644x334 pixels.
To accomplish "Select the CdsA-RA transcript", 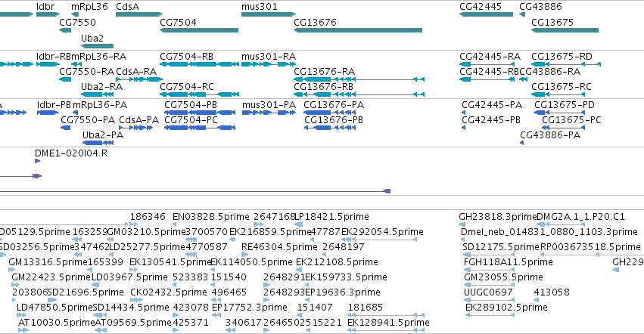I will pyautogui.click(x=139, y=79).
